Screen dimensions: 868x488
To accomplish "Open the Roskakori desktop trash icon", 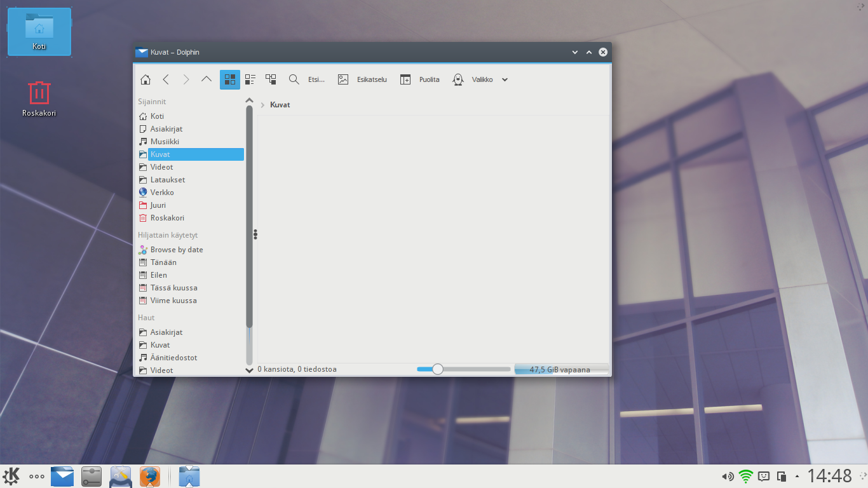I will coord(39,100).
